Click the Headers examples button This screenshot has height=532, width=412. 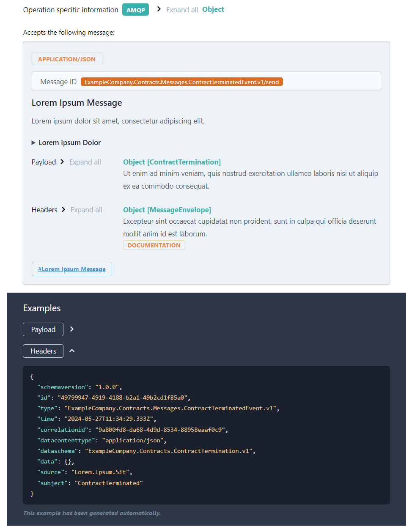[x=43, y=351]
